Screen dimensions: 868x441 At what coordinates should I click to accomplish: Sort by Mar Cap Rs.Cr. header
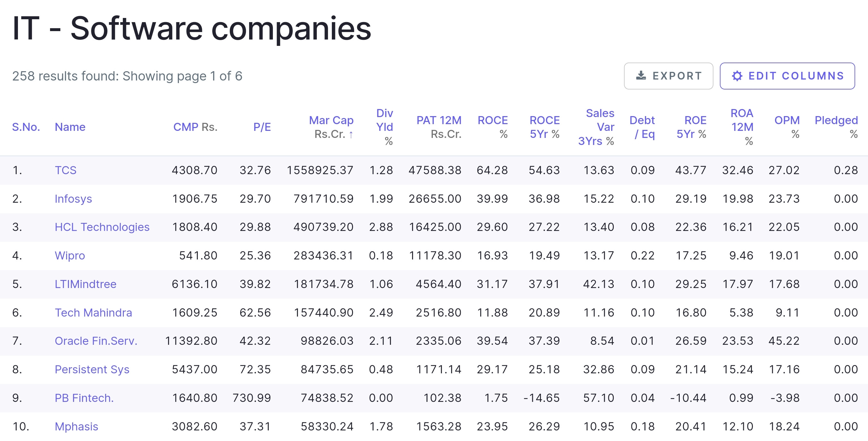click(331, 127)
